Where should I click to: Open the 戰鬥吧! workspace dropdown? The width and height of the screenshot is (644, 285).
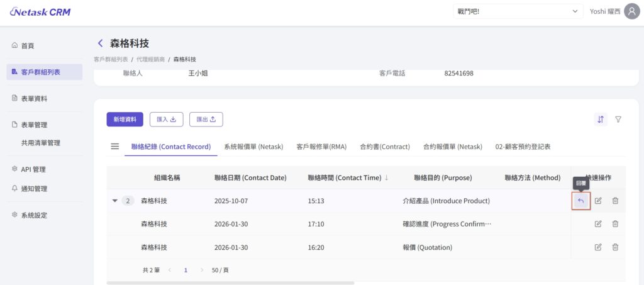click(x=518, y=11)
